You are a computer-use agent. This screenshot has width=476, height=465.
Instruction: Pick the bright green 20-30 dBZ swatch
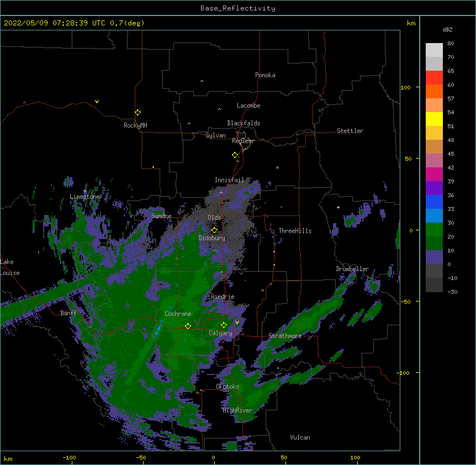tap(434, 230)
